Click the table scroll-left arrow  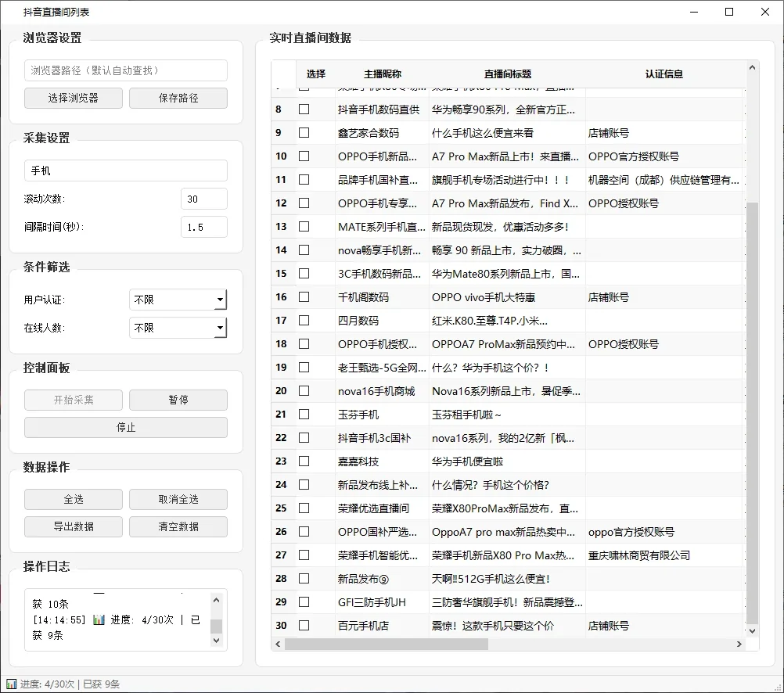278,644
